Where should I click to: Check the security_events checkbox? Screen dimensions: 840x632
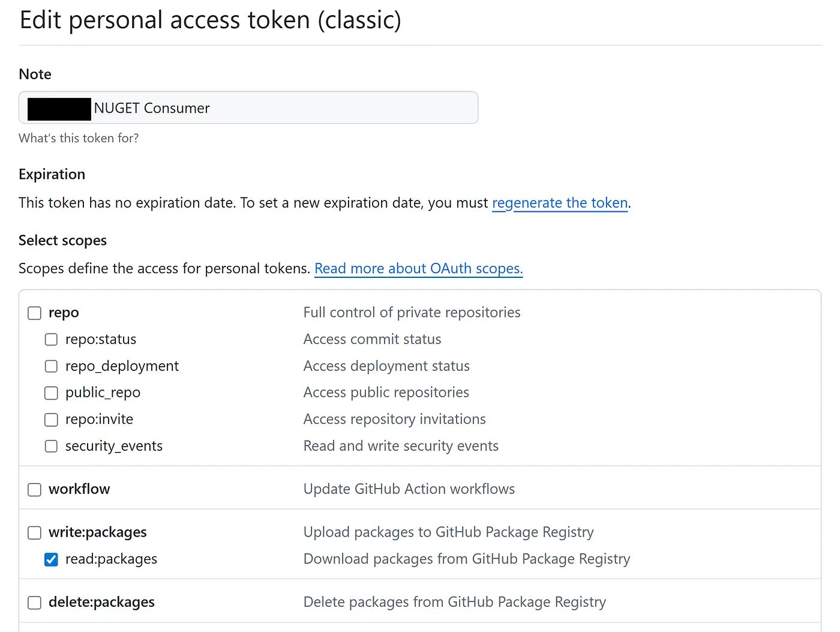click(52, 446)
